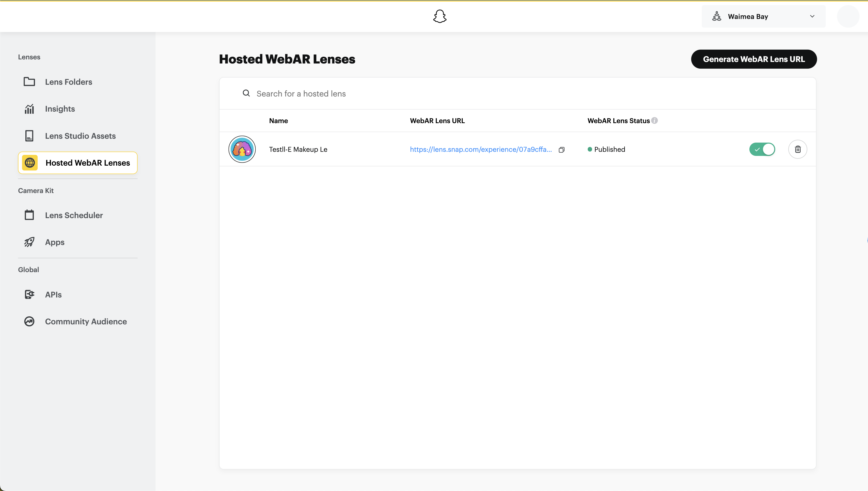Viewport: 868px width, 491px height.
Task: Open Lens Studio Assets in sidebar
Action: 80,136
